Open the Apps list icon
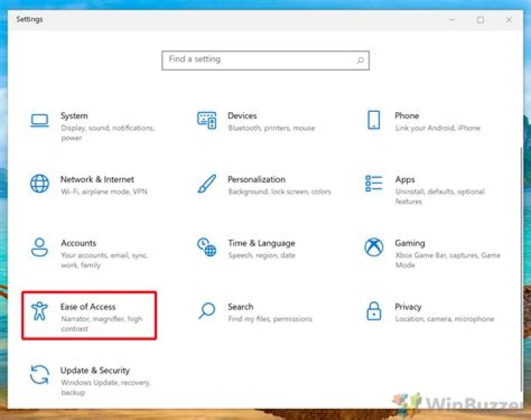Screen dimensions: 531x420 pyautogui.click(x=374, y=183)
